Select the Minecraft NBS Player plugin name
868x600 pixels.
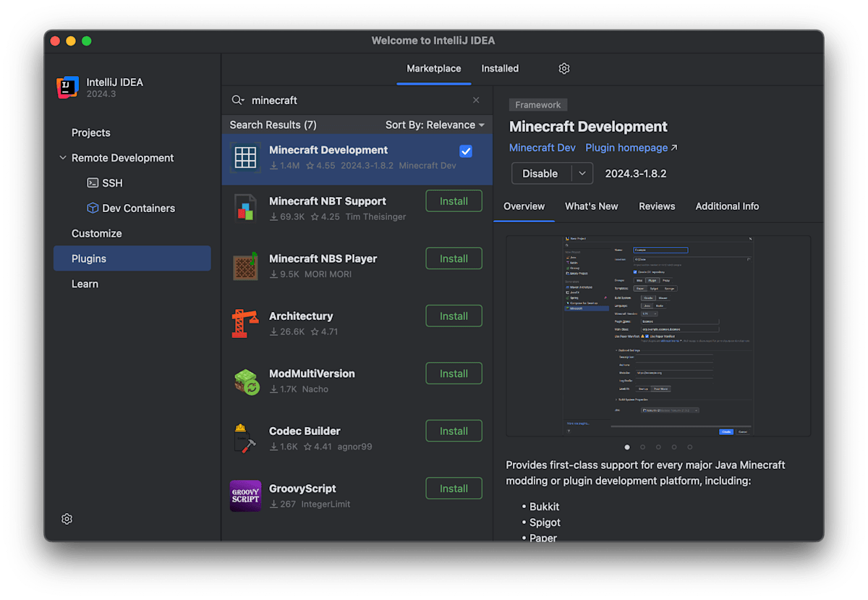coord(323,258)
